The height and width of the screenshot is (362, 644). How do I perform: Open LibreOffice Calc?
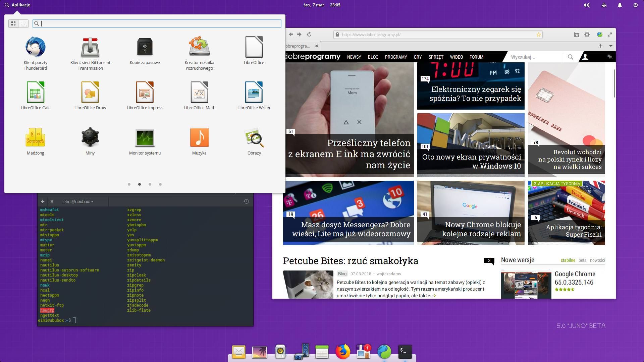[x=35, y=93]
